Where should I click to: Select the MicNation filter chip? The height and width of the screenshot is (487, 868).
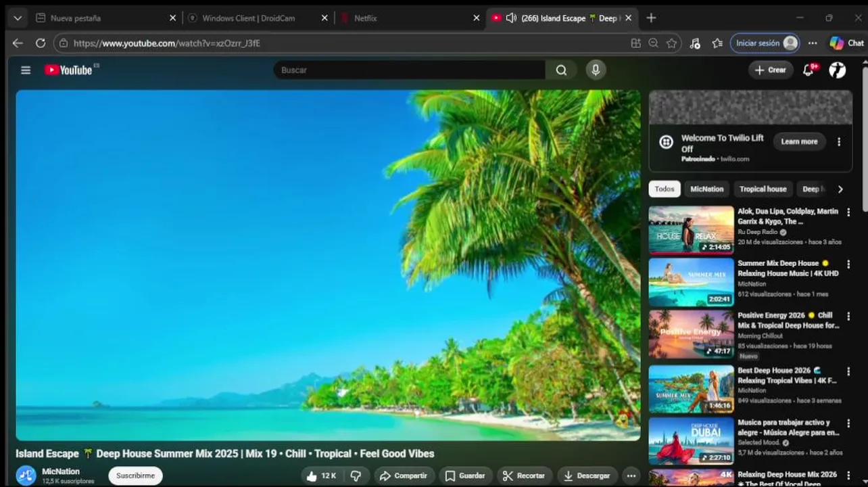click(x=706, y=189)
